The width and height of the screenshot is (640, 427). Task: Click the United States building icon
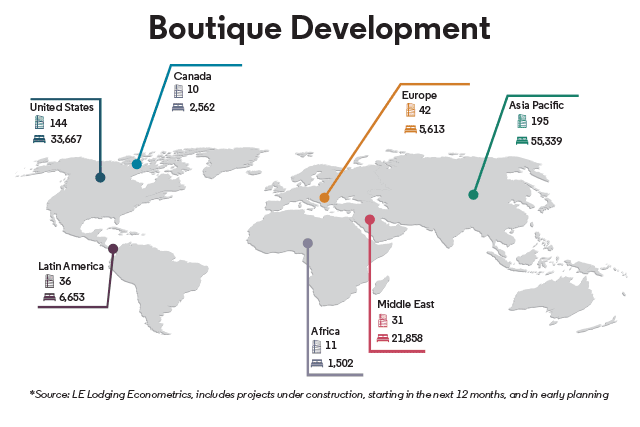(x=40, y=123)
